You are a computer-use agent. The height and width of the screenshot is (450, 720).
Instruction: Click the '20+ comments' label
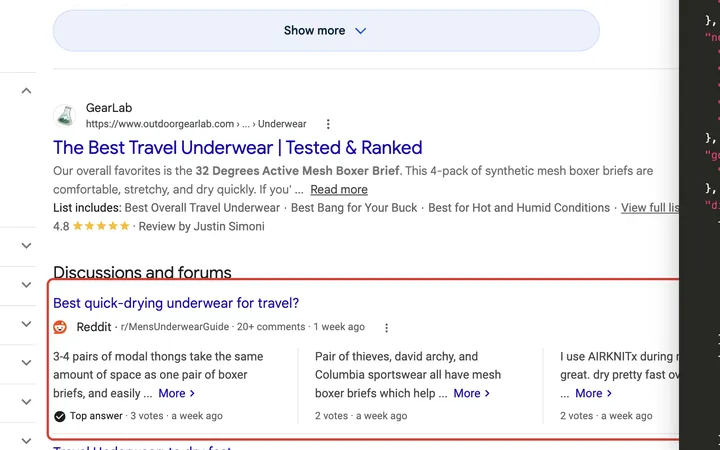coord(271,327)
